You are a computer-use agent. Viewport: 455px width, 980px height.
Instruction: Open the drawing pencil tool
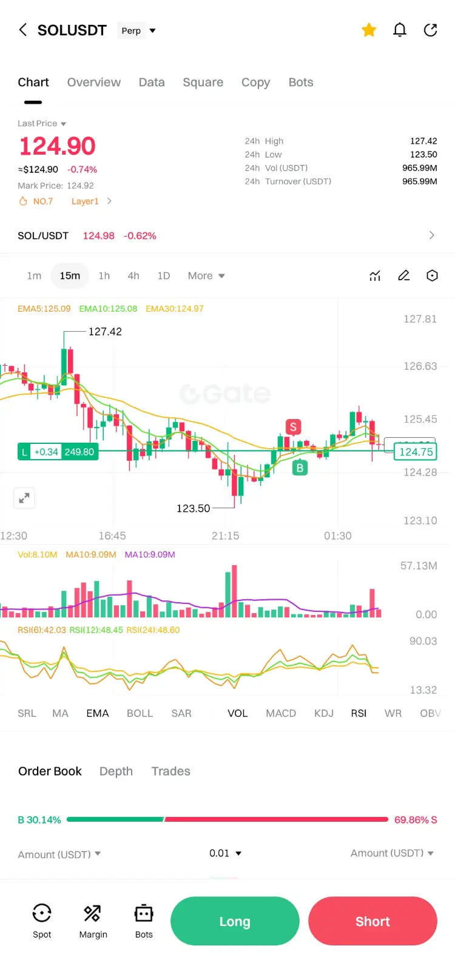point(403,276)
